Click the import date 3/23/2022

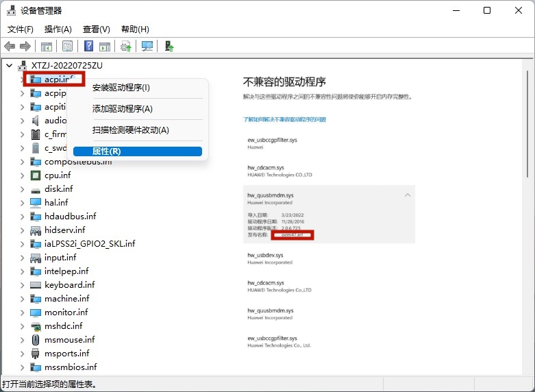coord(293,215)
